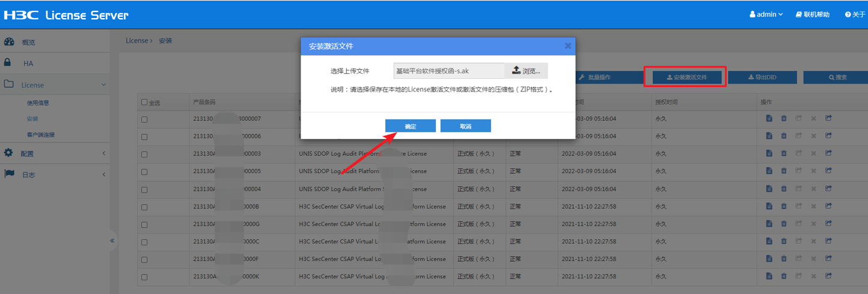Click the selected upload file name field
868x294 pixels.
[x=449, y=71]
